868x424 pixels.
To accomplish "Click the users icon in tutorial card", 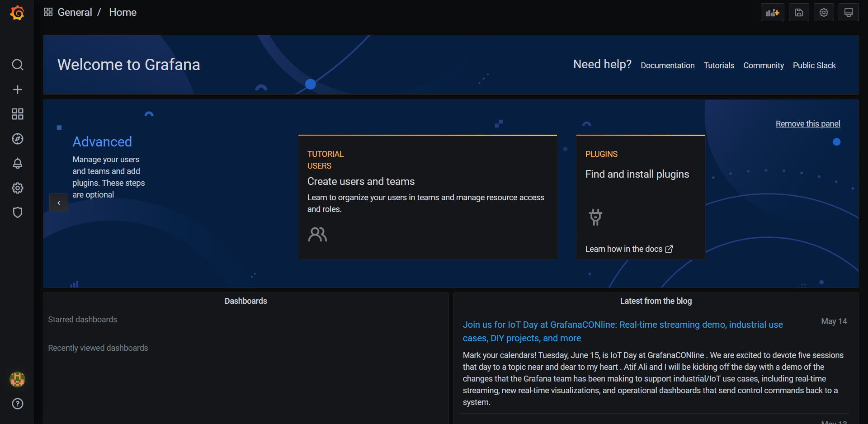I will point(317,234).
